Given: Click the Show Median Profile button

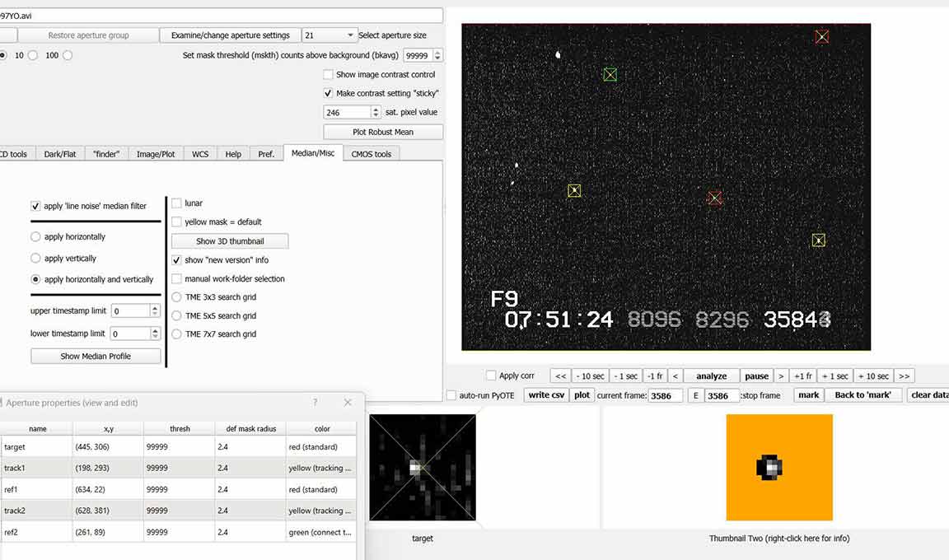Looking at the screenshot, I should (96, 357).
